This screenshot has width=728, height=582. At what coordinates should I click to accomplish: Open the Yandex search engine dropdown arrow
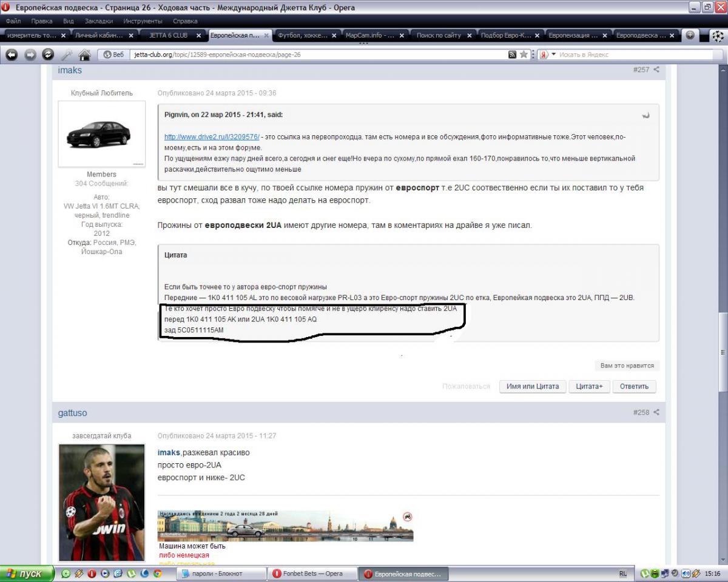(553, 55)
